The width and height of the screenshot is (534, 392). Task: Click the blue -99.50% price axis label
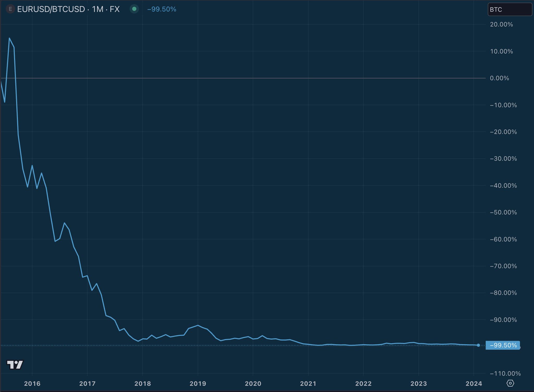(x=503, y=345)
